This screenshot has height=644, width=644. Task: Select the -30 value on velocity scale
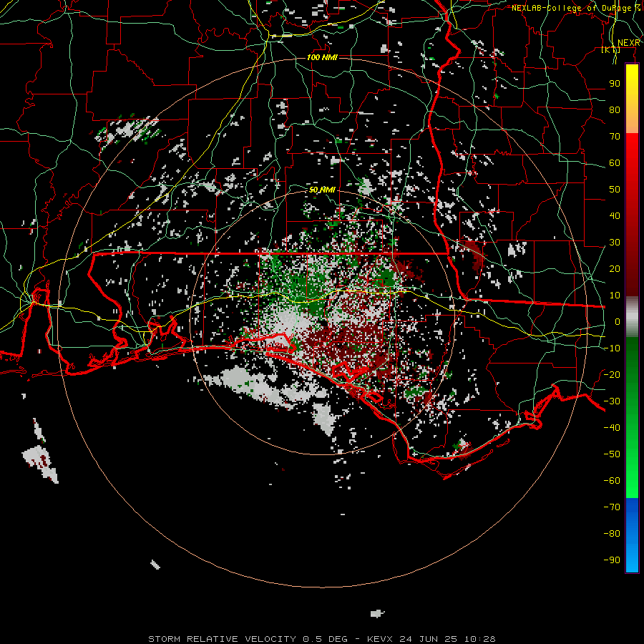[x=612, y=401]
